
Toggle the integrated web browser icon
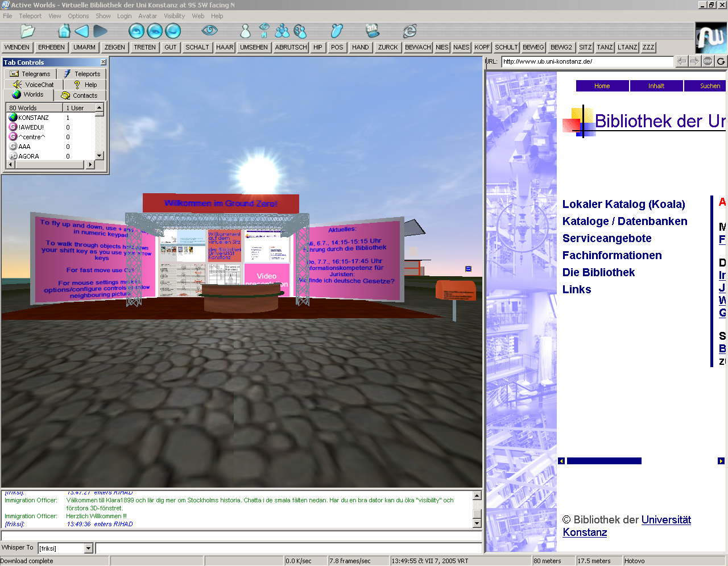[x=409, y=31]
